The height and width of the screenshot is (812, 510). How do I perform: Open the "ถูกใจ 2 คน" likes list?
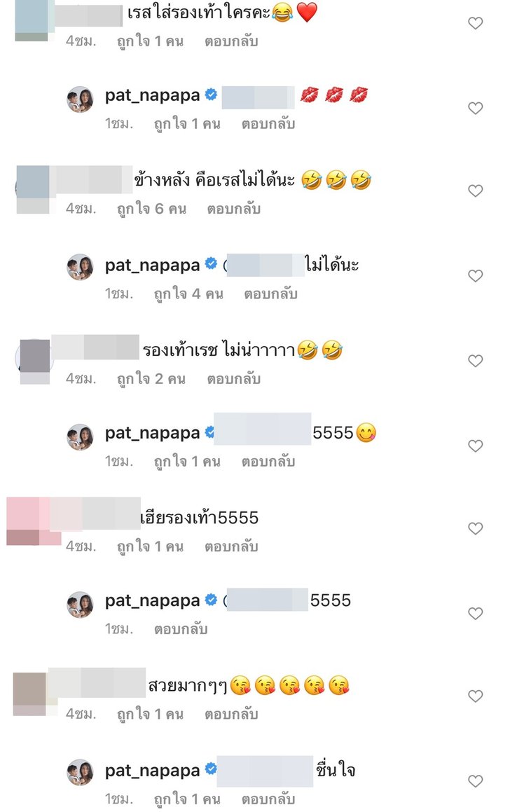pos(151,379)
